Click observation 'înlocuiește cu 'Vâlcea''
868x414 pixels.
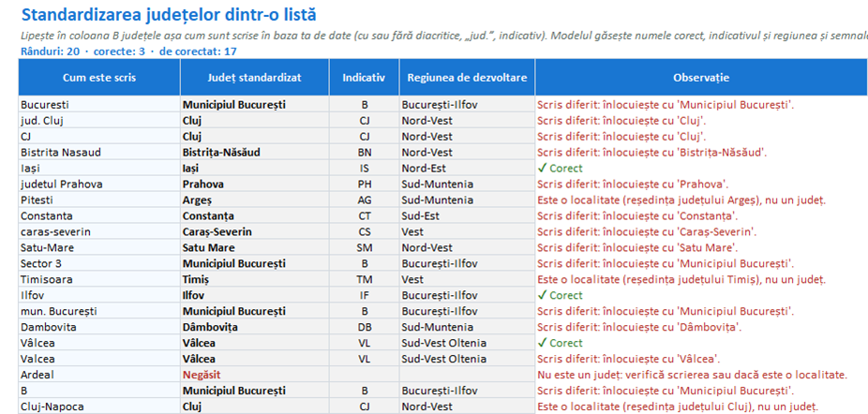click(629, 359)
